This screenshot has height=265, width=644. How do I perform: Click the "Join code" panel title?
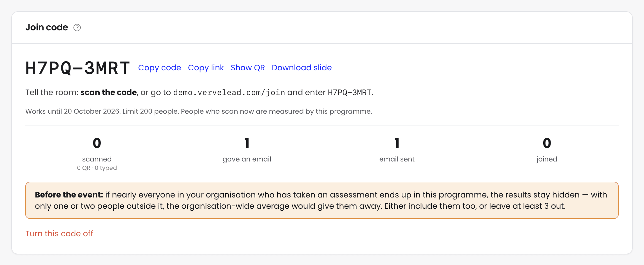pos(47,27)
